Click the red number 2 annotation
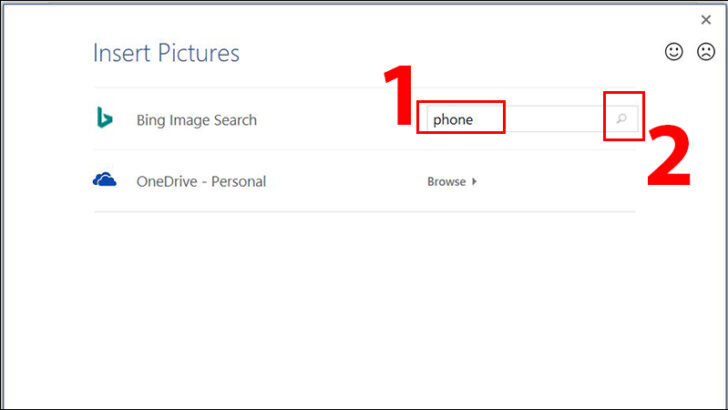The height and width of the screenshot is (410, 728). point(669,156)
